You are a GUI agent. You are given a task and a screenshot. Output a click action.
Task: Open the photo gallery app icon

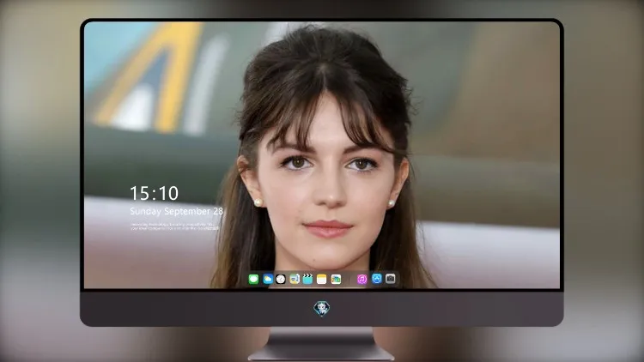pyautogui.click(x=336, y=279)
